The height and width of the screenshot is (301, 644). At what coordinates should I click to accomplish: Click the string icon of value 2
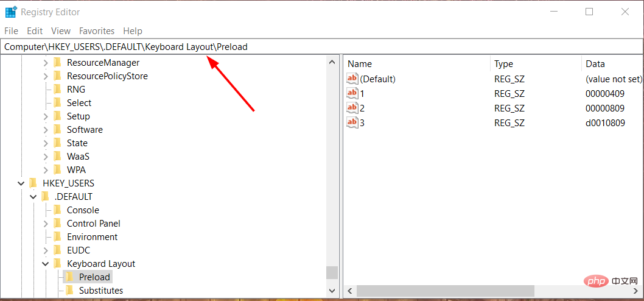tap(352, 108)
